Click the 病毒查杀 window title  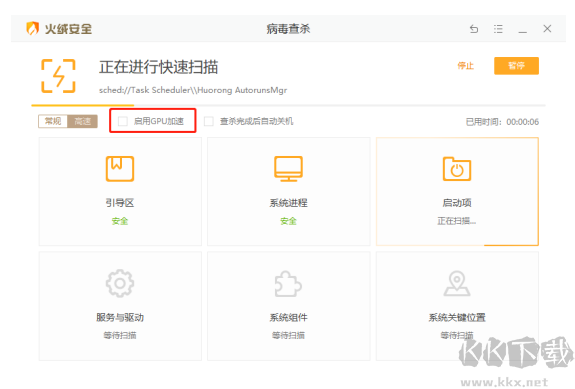click(288, 29)
